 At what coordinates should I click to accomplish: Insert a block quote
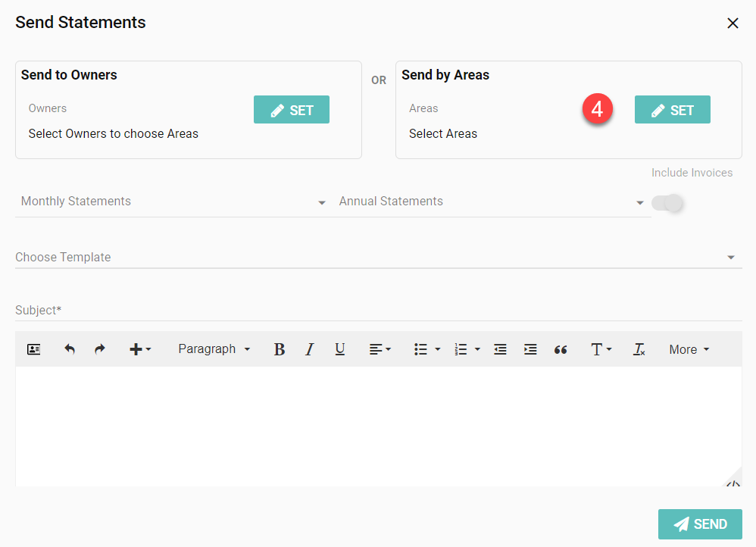[561, 349]
